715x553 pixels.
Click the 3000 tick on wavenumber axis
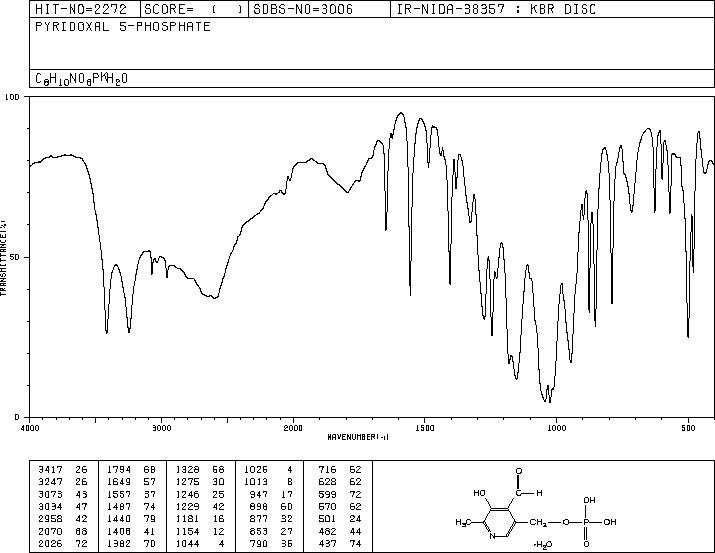tap(161, 428)
